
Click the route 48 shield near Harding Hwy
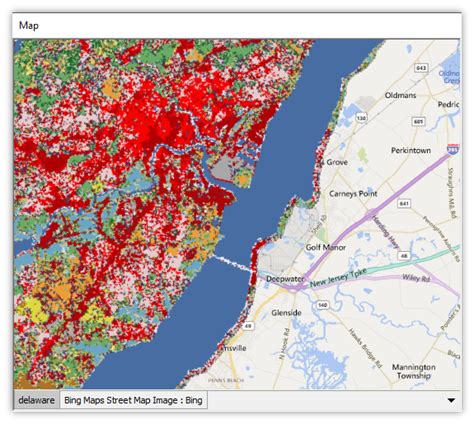[x=404, y=256]
